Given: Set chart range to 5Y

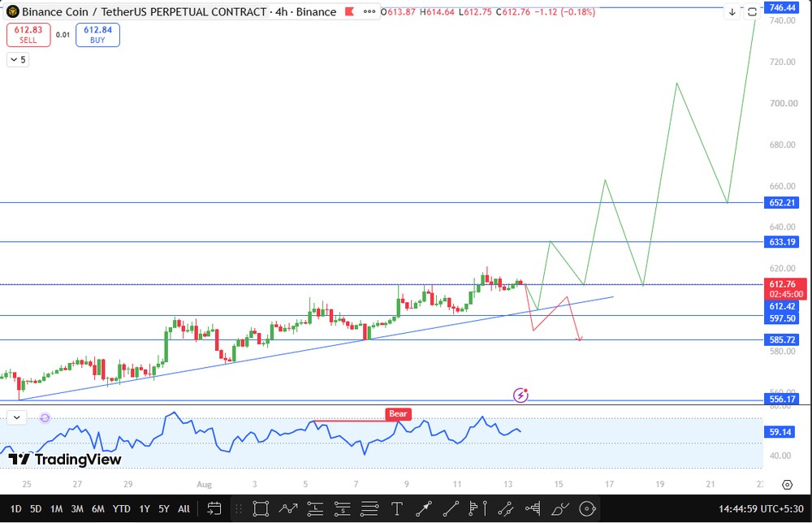Looking at the screenshot, I should pyautogui.click(x=164, y=509).
